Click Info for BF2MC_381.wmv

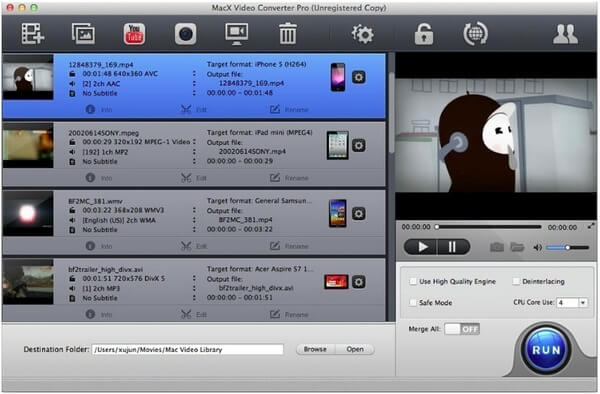99,246
